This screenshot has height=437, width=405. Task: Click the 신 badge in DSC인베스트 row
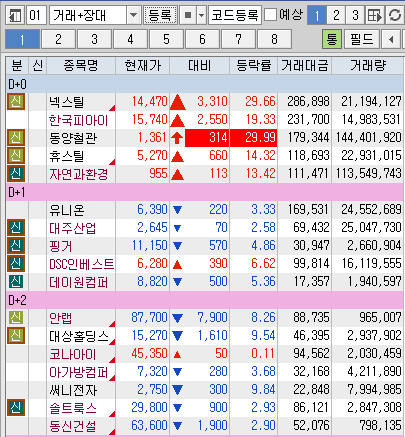point(16,263)
